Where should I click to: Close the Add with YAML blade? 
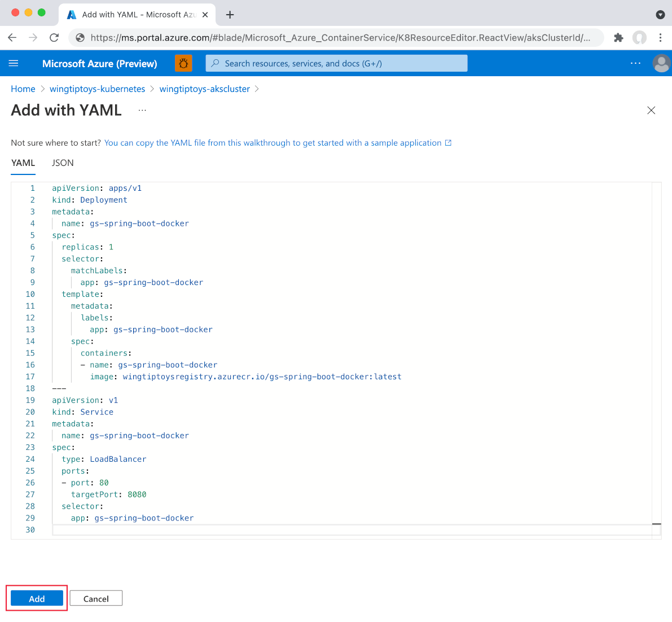click(651, 111)
